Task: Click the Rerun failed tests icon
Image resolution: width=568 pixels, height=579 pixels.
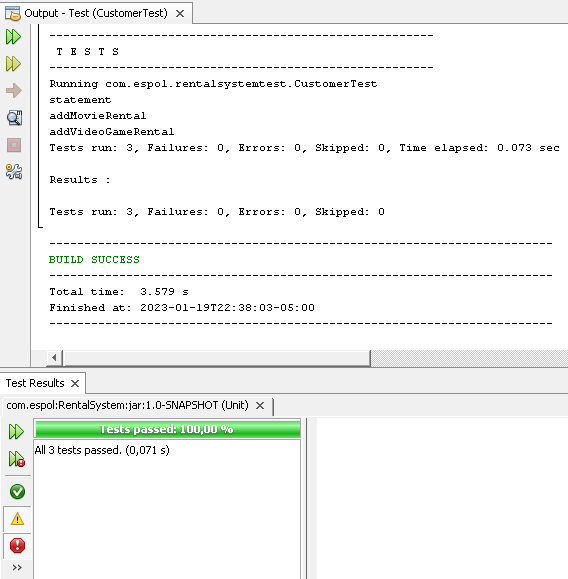Action: 17,459
